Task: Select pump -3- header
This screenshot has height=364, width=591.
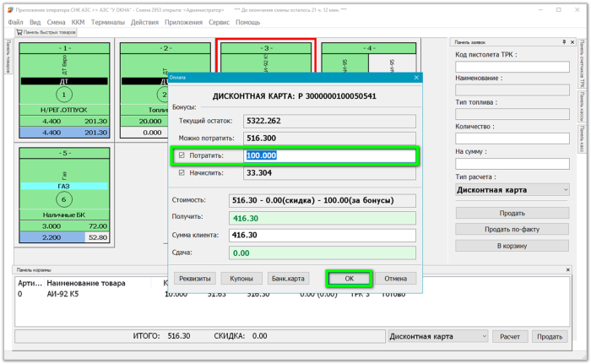Action: click(x=266, y=48)
